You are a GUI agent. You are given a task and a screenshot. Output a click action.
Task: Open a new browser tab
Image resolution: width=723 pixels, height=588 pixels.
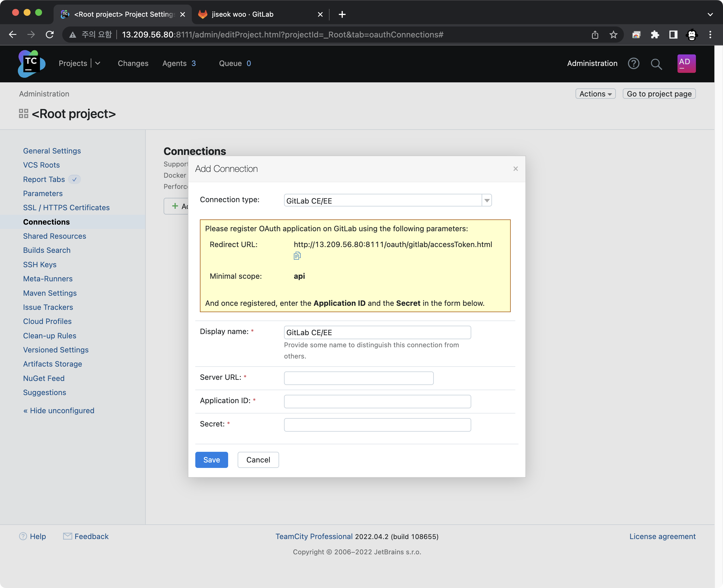coord(342,14)
